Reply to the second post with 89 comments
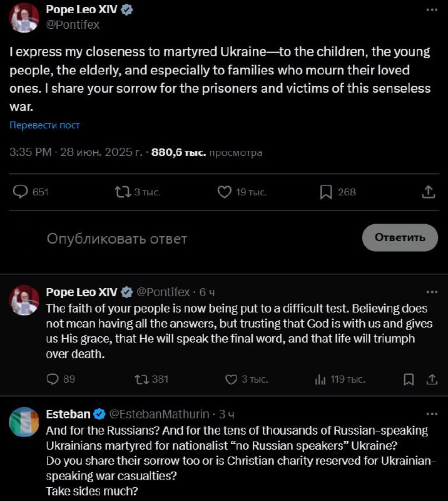 53,379
